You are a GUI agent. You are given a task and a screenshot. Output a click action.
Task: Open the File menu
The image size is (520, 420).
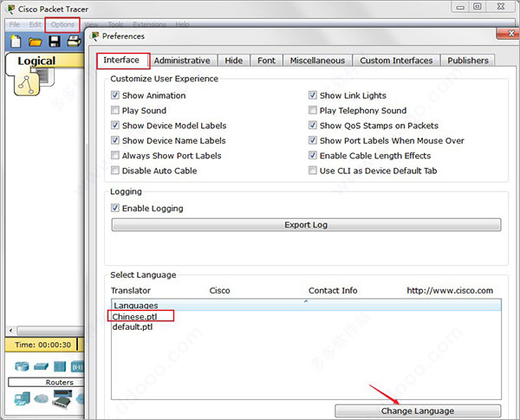pyautogui.click(x=14, y=24)
